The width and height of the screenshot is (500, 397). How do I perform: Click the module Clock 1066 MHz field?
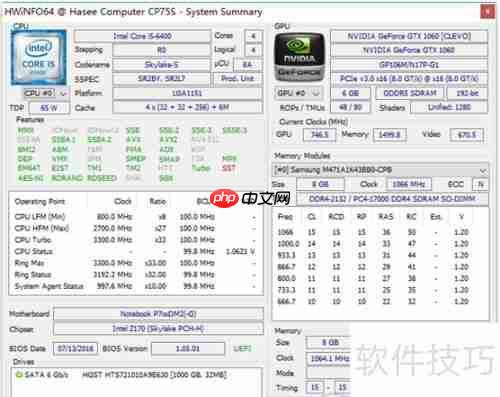pos(409,184)
